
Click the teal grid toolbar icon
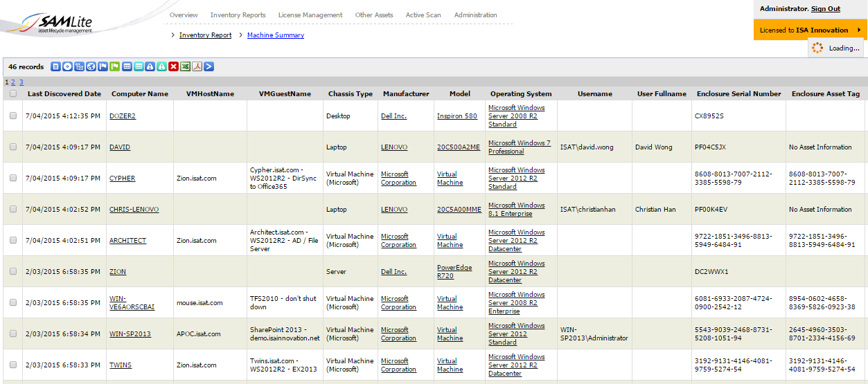(139, 66)
